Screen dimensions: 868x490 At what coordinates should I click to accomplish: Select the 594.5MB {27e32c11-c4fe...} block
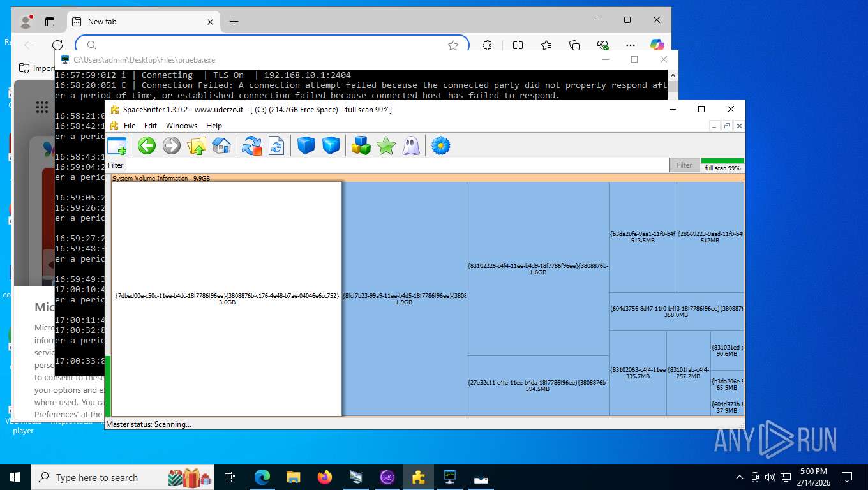pos(538,385)
